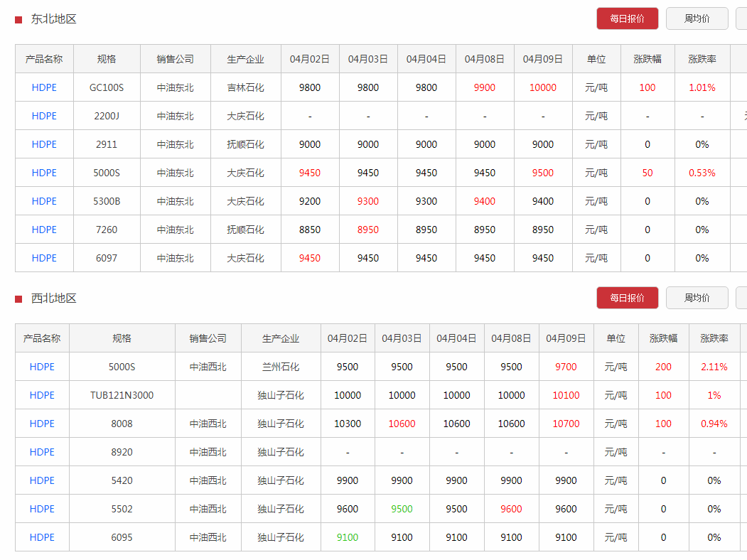Open HDPE link in GC100S row
Viewport: 747px width, 560px height.
tap(44, 87)
